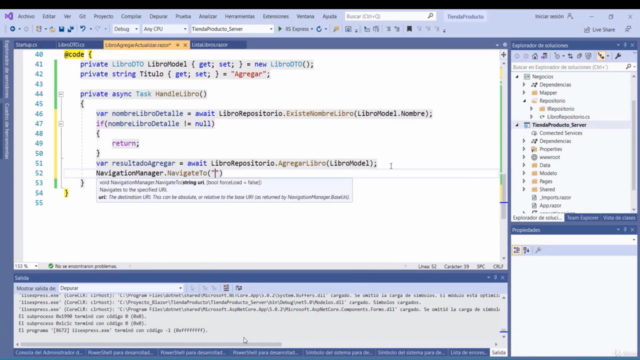The image size is (640, 360).
Task: Close the LibroAgregarActualizar.razor tab
Action: click(x=185, y=45)
